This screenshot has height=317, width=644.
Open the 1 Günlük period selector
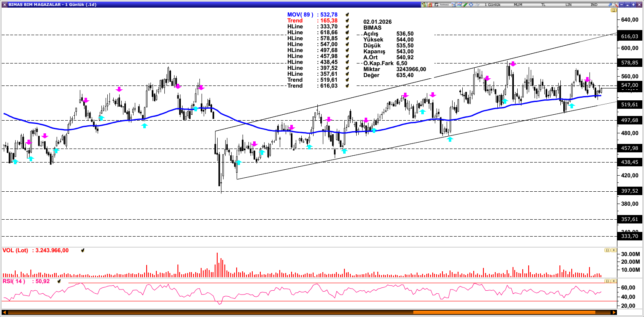tap(492, 4)
